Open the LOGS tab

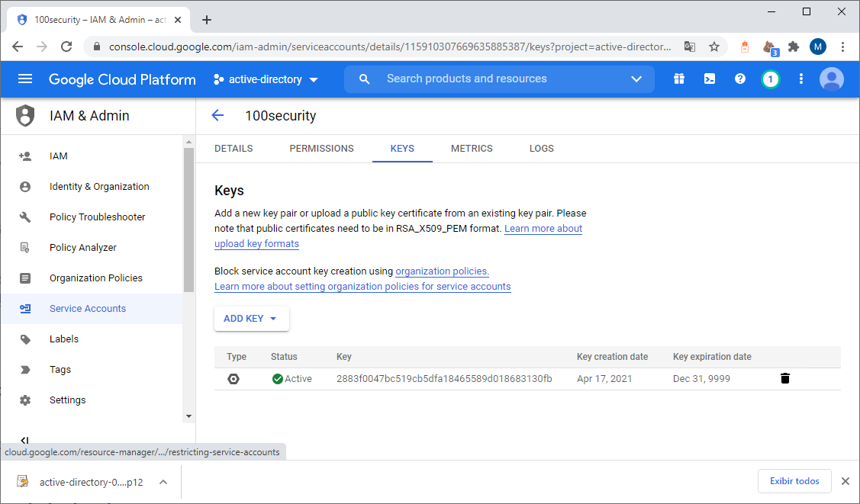tap(541, 149)
